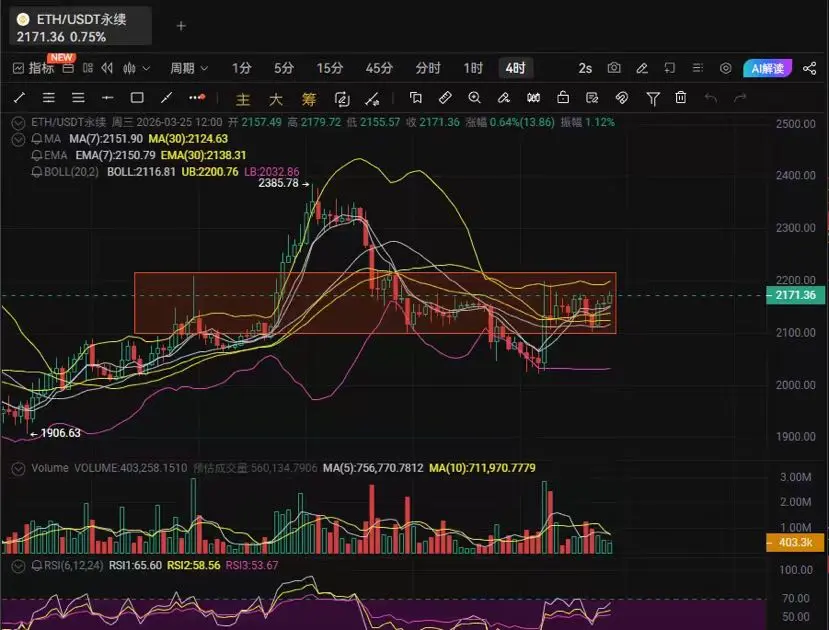Click the pencil drawing-mode icon

coord(642,68)
